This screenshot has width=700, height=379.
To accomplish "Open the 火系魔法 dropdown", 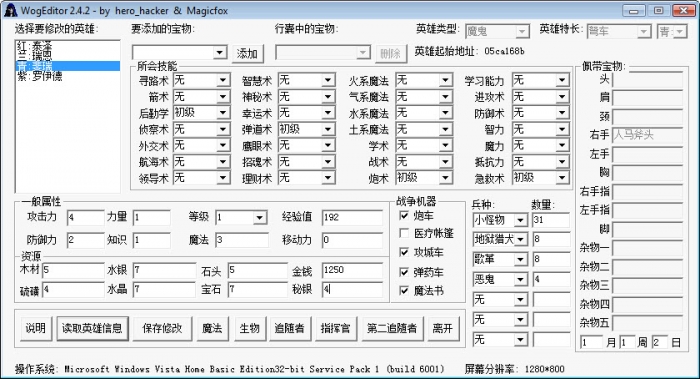I will (x=445, y=80).
